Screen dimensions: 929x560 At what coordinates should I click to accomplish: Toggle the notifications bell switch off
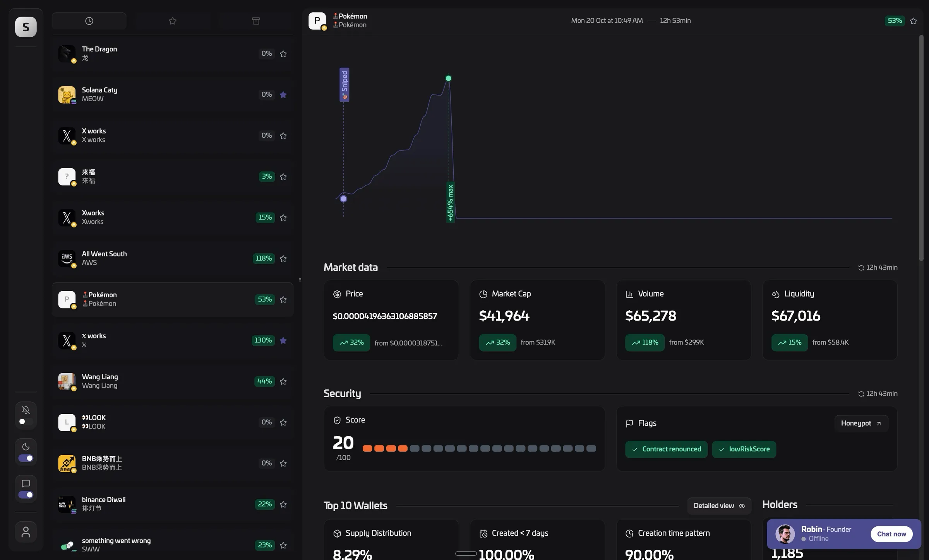(26, 422)
